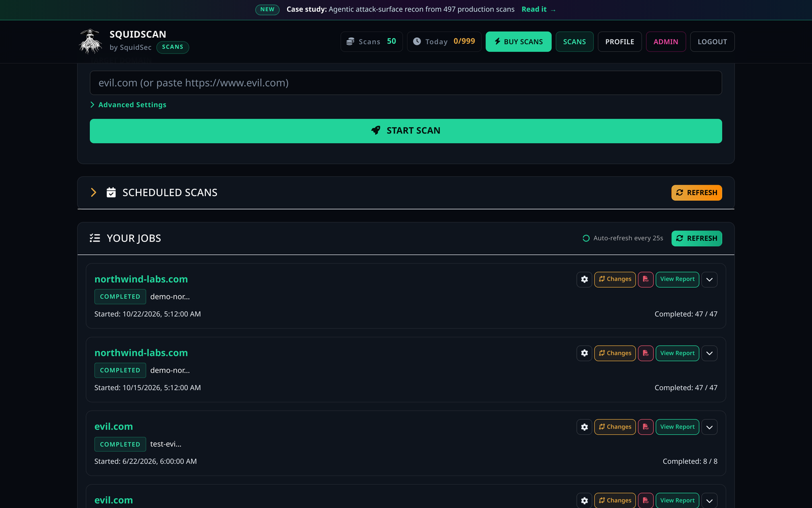The height and width of the screenshot is (508, 812).
Task: Refresh the Your Jobs list
Action: click(697, 239)
